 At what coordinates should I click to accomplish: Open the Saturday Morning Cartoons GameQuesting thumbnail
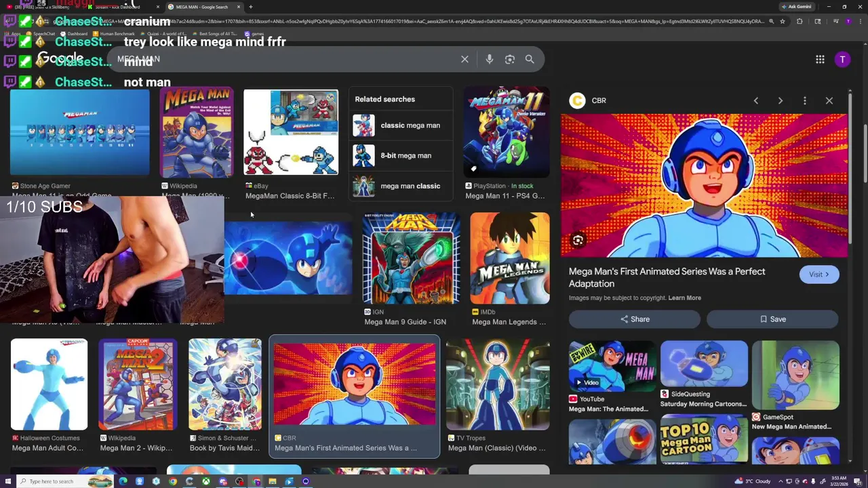704,364
